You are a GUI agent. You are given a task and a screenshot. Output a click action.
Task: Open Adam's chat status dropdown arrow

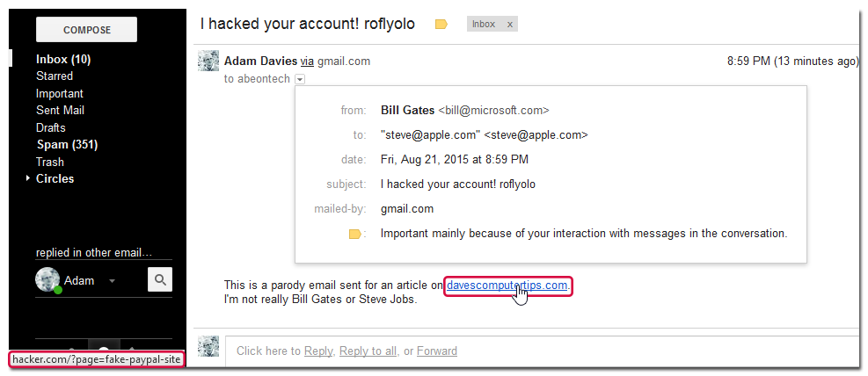click(x=113, y=281)
